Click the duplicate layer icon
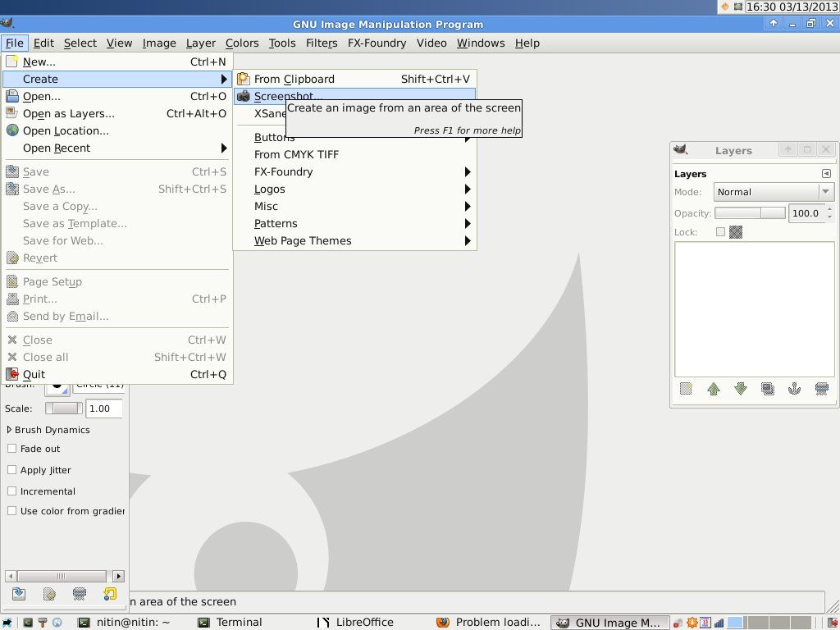 (x=768, y=389)
